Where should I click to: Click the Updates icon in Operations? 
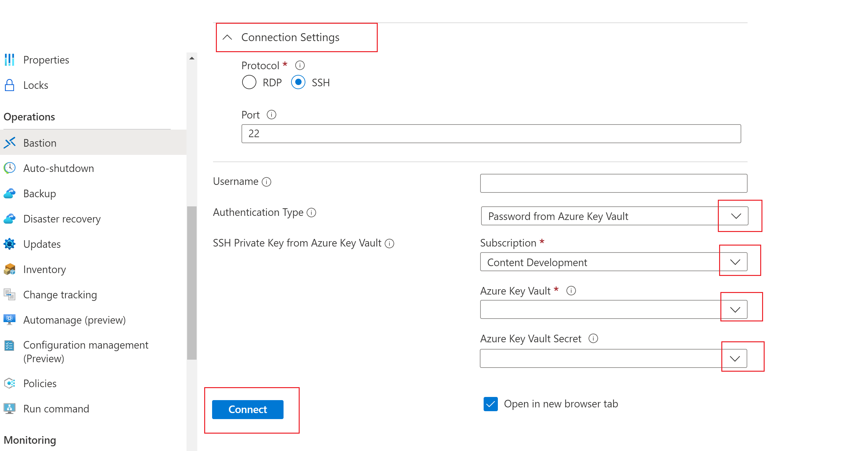tap(10, 244)
